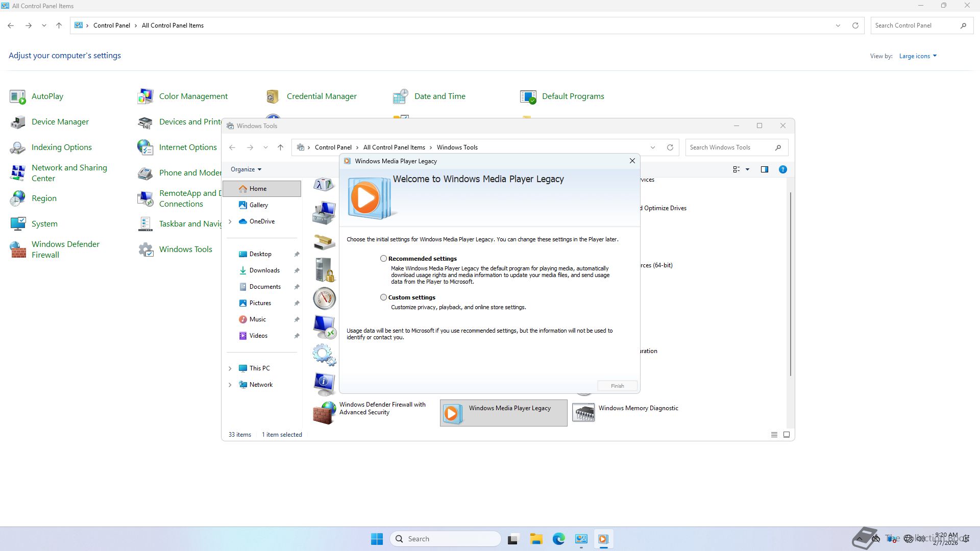This screenshot has width=980, height=551.
Task: Choose the Custom settings radio option
Action: tap(383, 297)
